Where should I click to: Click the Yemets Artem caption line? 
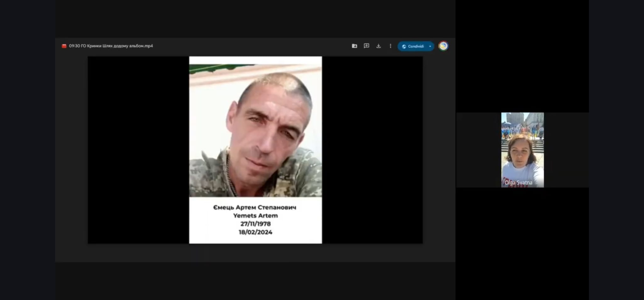point(255,215)
